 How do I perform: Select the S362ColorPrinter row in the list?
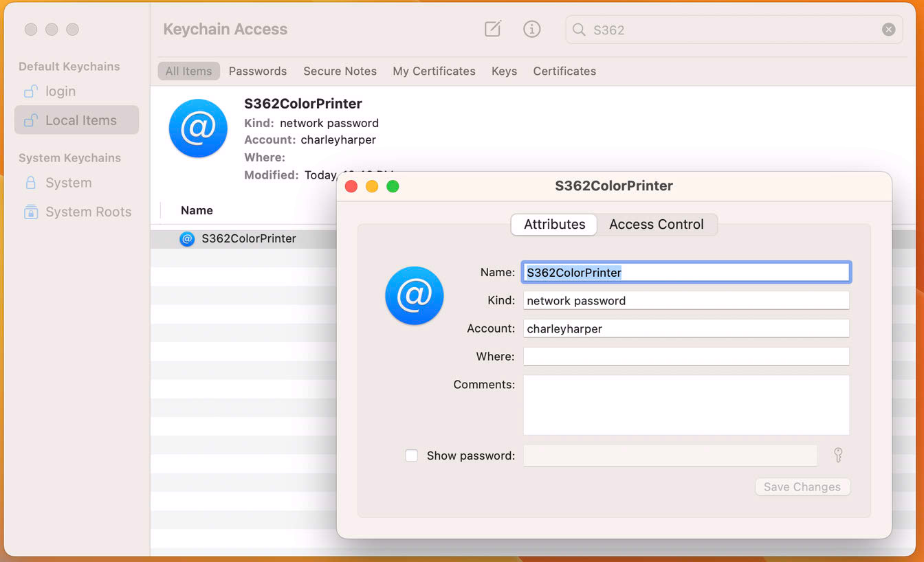244,238
